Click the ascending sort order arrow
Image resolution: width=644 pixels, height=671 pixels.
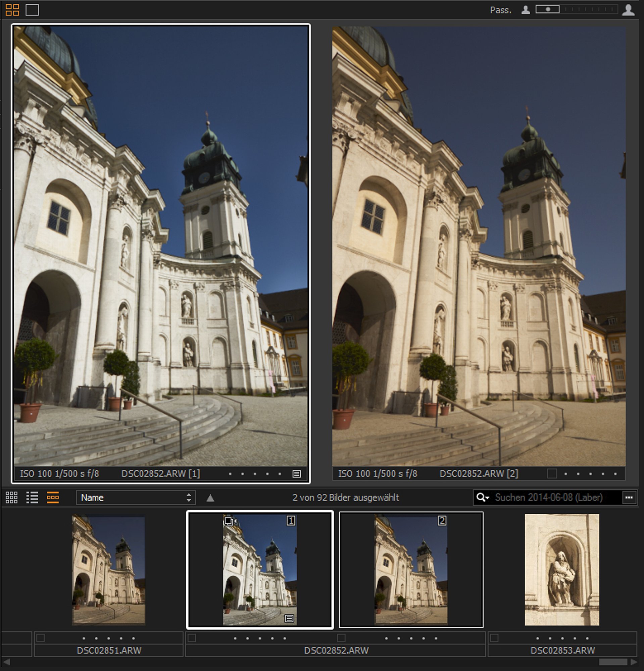(x=210, y=498)
